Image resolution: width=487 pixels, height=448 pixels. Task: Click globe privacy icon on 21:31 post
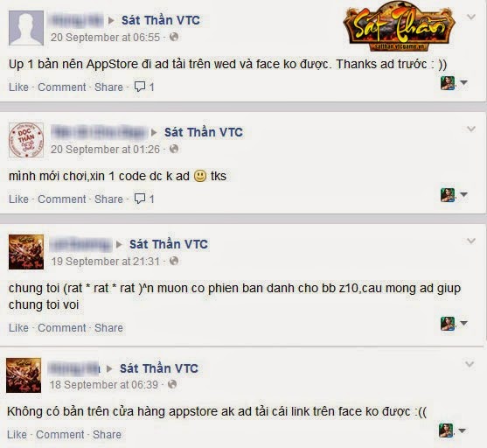174,261
